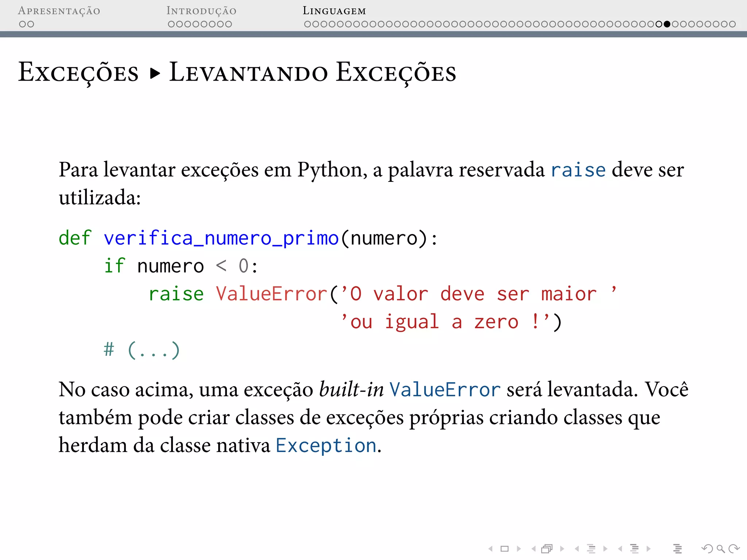This screenshot has width=747, height=560.
Task: Click first slide dot under Introdução
Action: pos(171,24)
